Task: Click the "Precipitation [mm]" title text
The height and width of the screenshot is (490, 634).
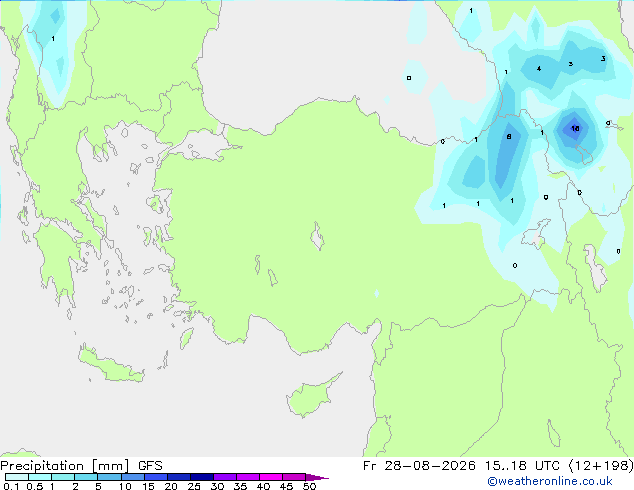Action: point(64,466)
